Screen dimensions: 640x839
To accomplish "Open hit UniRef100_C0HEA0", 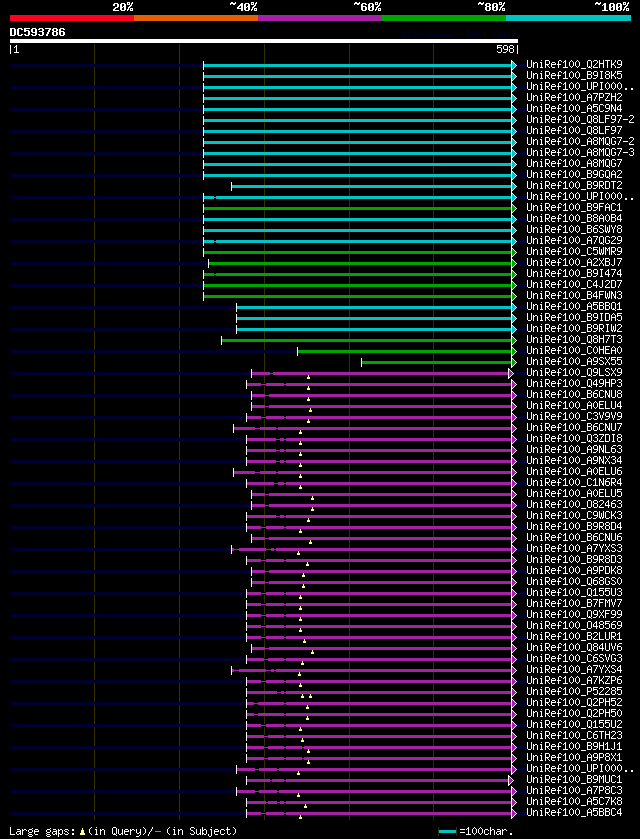I will 574,350.
